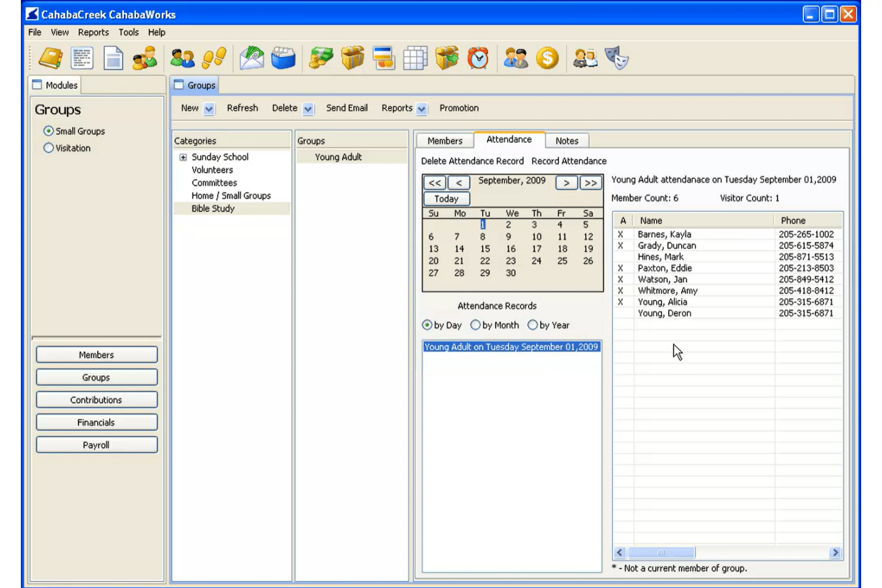Click the chest with green arrow icon
This screenshot has height=588, width=882.
point(447,58)
